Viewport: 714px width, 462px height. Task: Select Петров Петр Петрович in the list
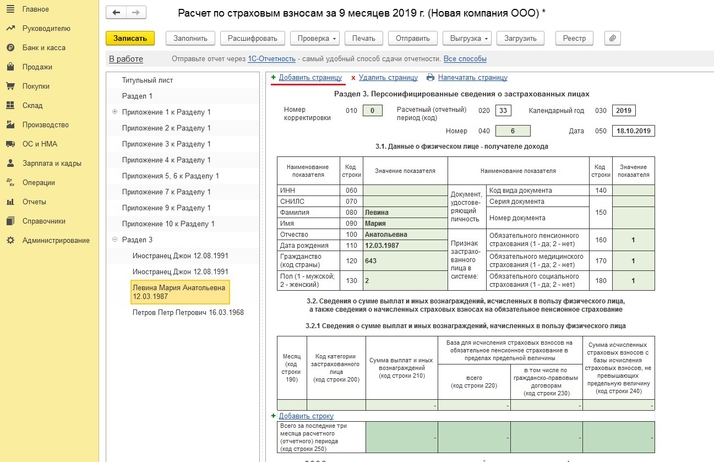tap(188, 312)
